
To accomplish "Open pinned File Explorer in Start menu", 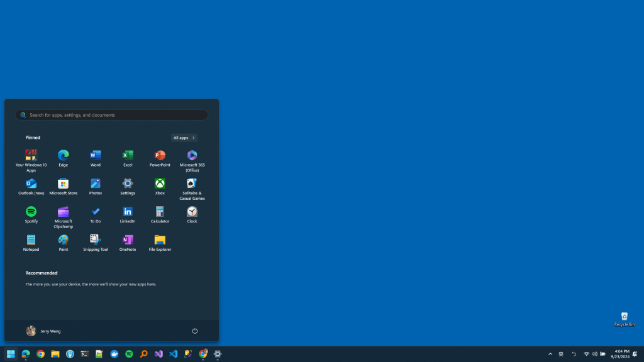I will click(x=160, y=243).
